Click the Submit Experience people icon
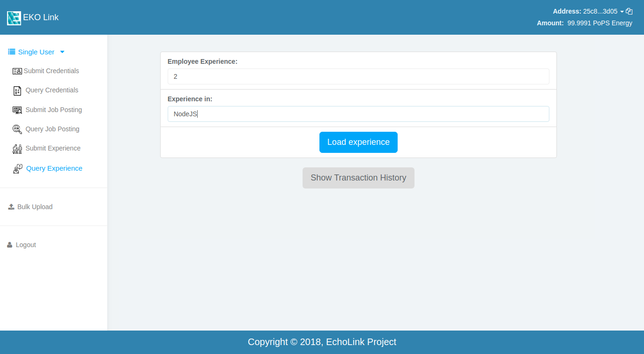Screen dimensions: 644x354 pos(17,149)
